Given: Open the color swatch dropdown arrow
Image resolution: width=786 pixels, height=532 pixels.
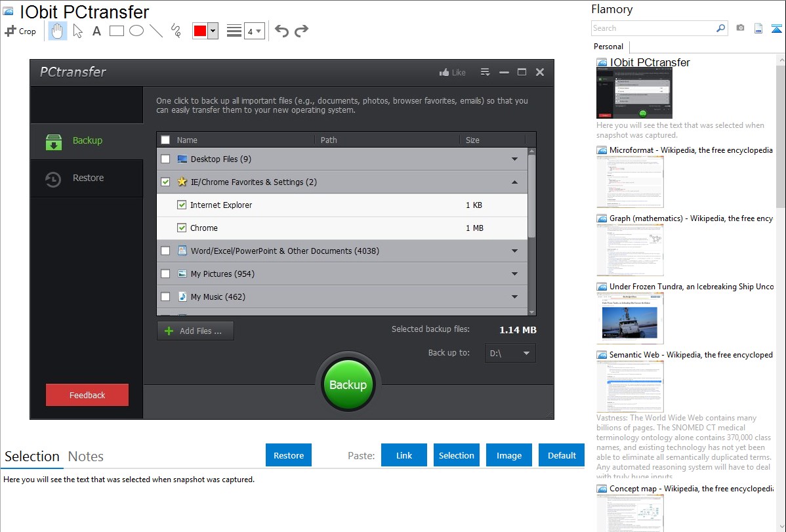Looking at the screenshot, I should coord(213,31).
